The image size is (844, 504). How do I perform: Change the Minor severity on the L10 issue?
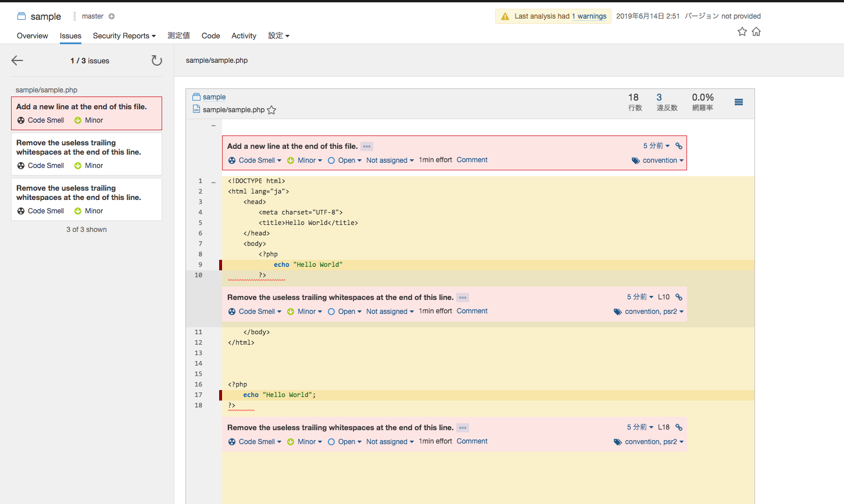(x=305, y=312)
